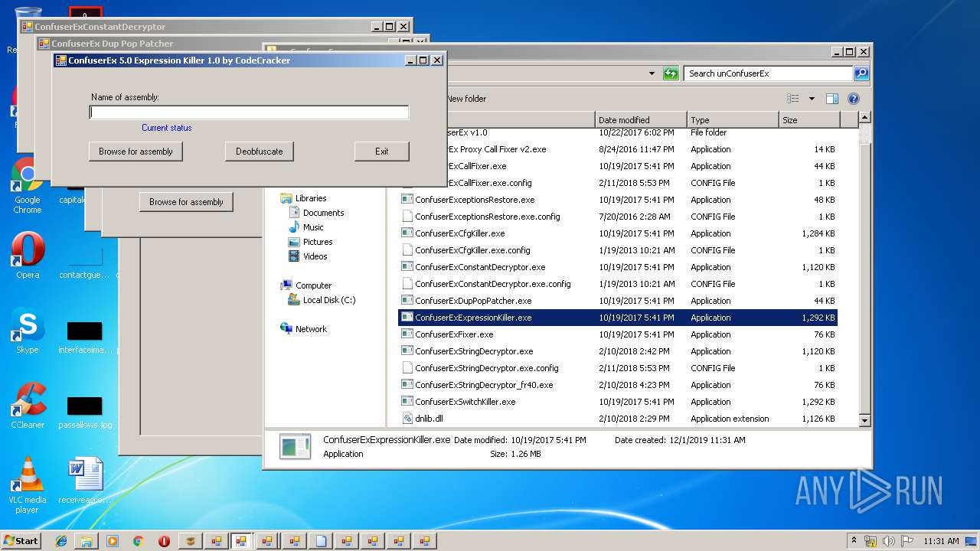Screen dimensions: 980x551
Task: Click the green refresh icon in address bar
Action: [x=671, y=73]
